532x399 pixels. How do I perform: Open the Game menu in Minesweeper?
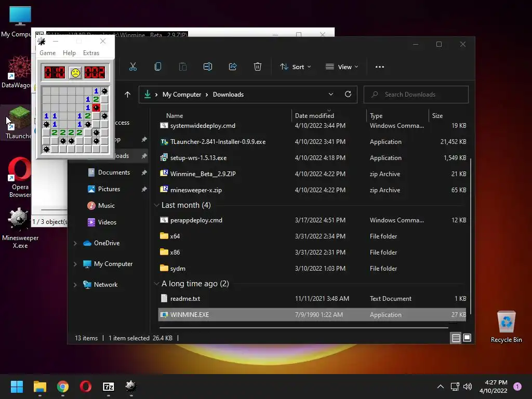click(47, 53)
